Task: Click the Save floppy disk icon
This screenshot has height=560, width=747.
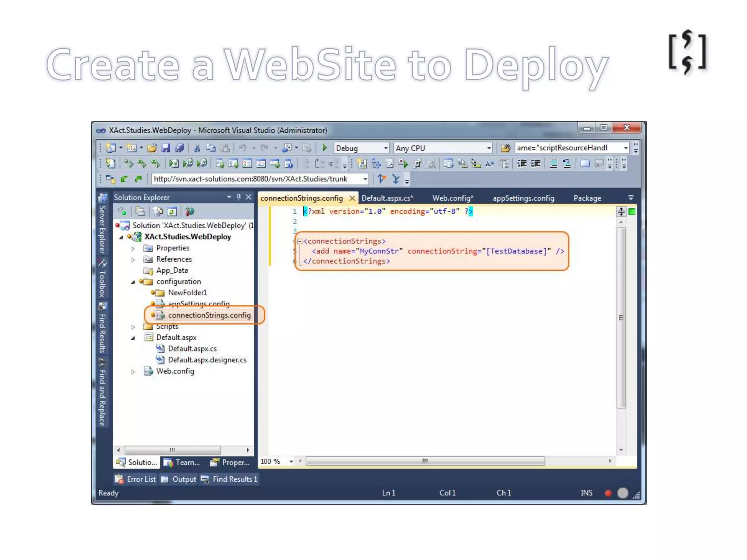Action: (x=166, y=148)
